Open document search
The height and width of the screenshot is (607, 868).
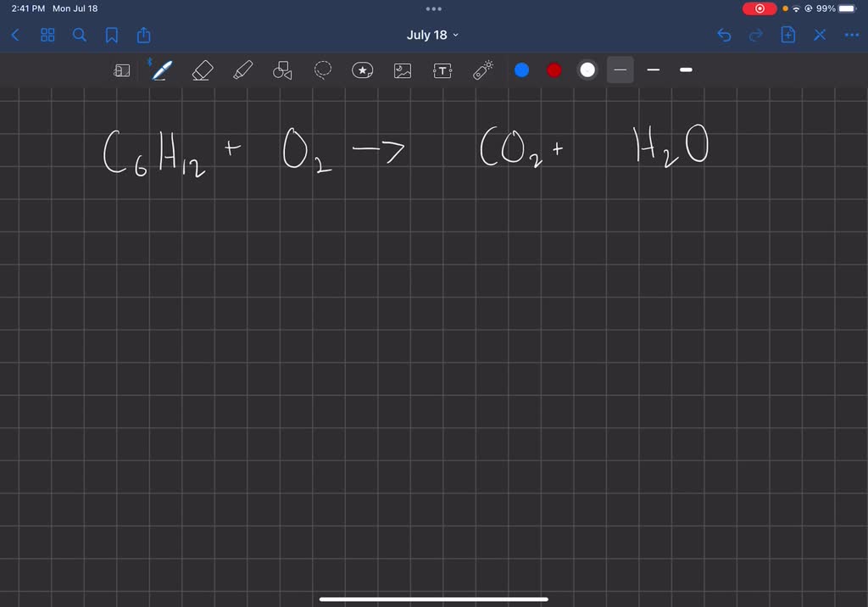point(80,35)
